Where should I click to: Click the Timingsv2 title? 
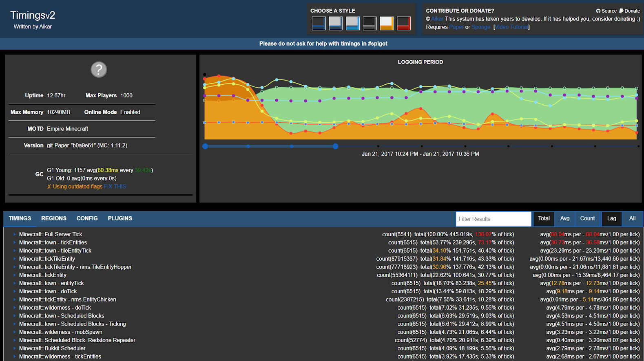(x=33, y=15)
